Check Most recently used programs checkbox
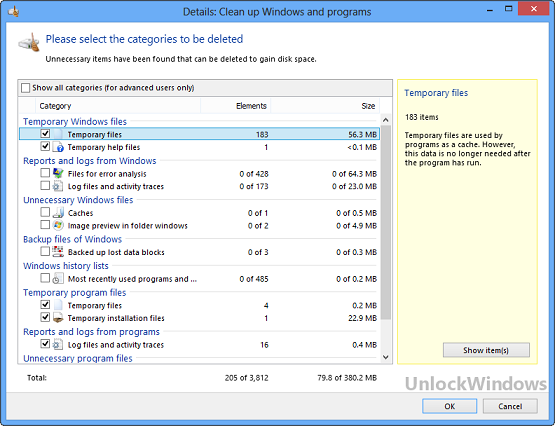555x426 pixels. click(45, 278)
